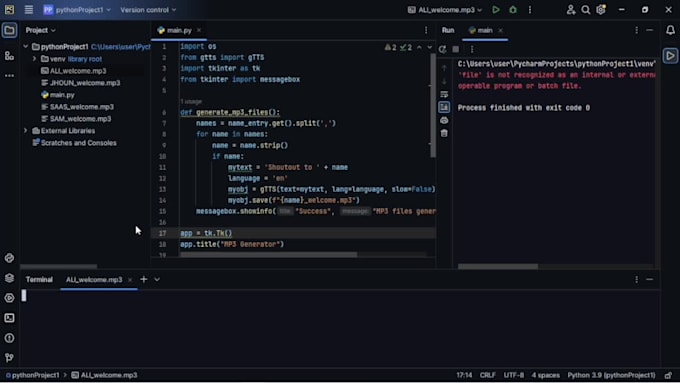This screenshot has width=680, height=383.
Task: Open the main menu hamburger icon
Action: pos(29,10)
